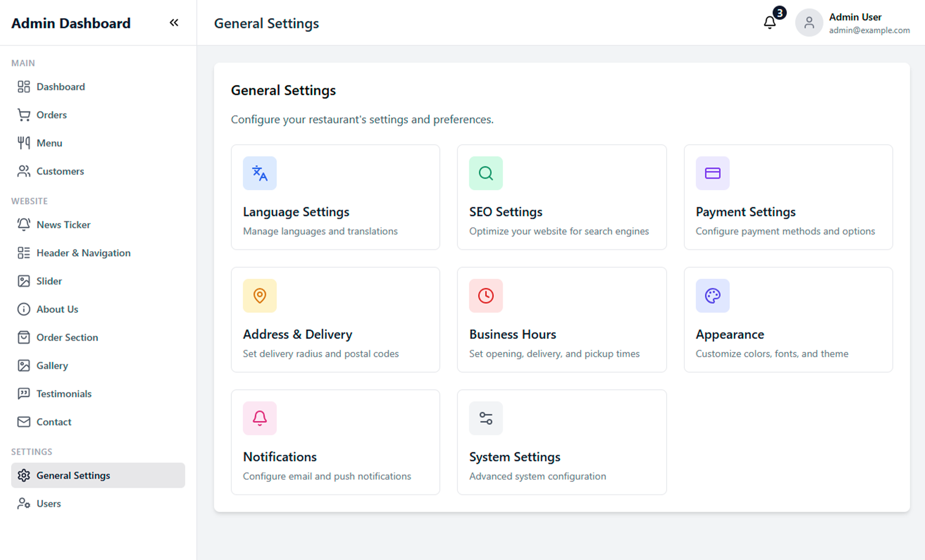The height and width of the screenshot is (560, 925).
Task: Click the SEO Settings magnifier icon
Action: click(486, 173)
